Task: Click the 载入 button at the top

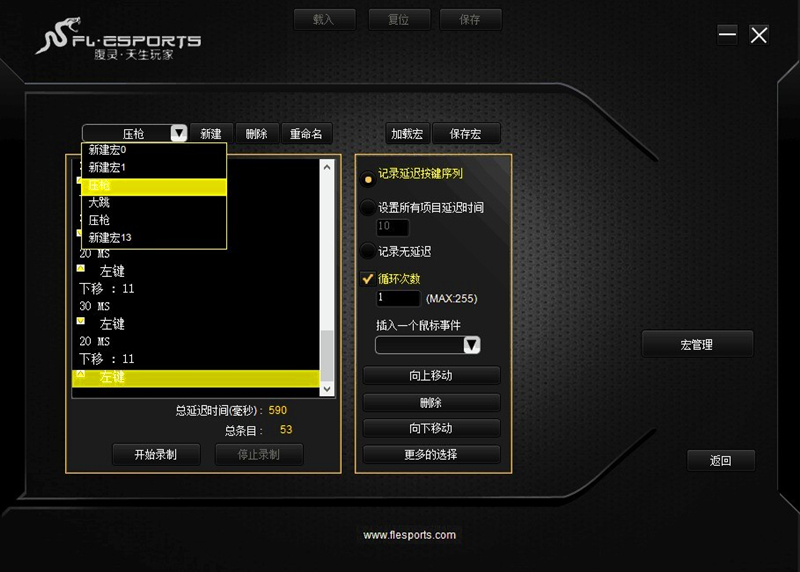Action: pyautogui.click(x=324, y=20)
